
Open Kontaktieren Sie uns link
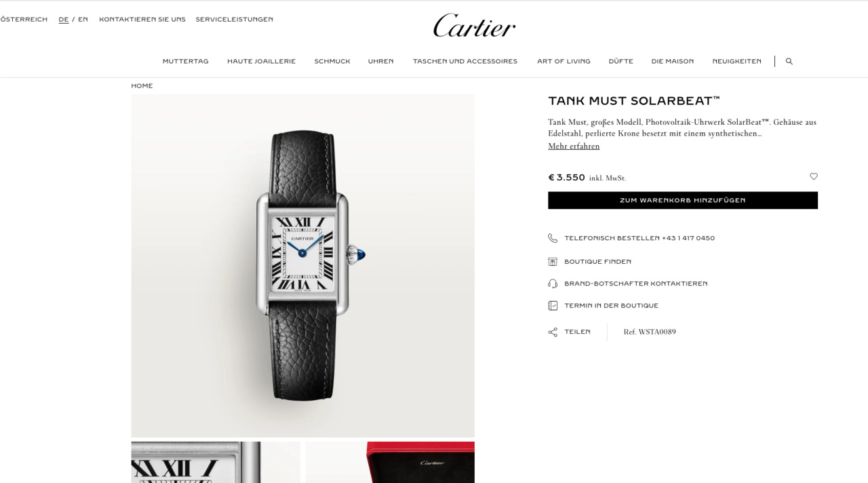142,20
